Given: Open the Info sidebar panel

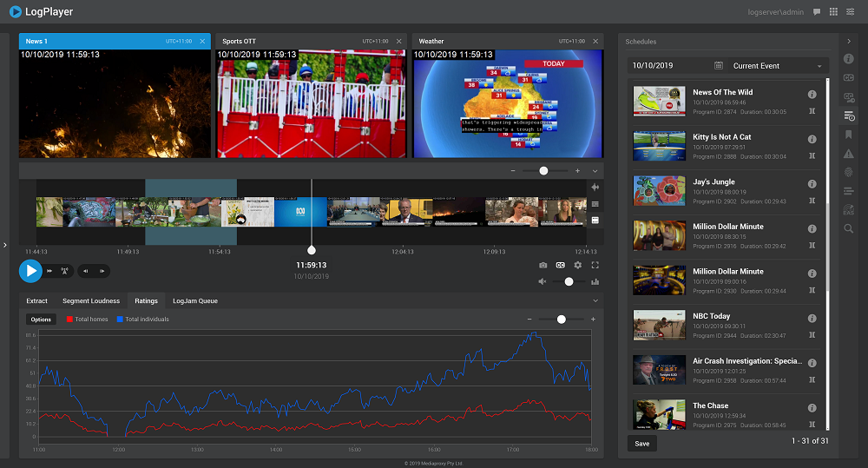Looking at the screenshot, I should 849,59.
